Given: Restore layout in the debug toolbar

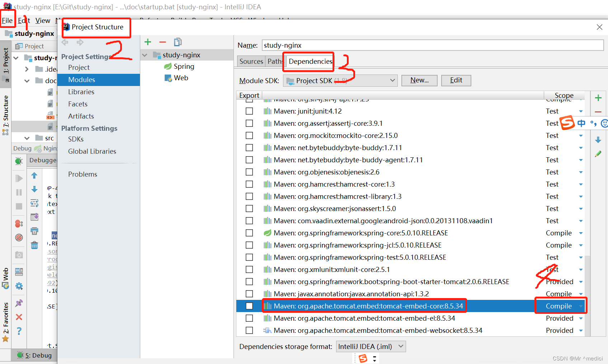Looking at the screenshot, I should pos(19,272).
